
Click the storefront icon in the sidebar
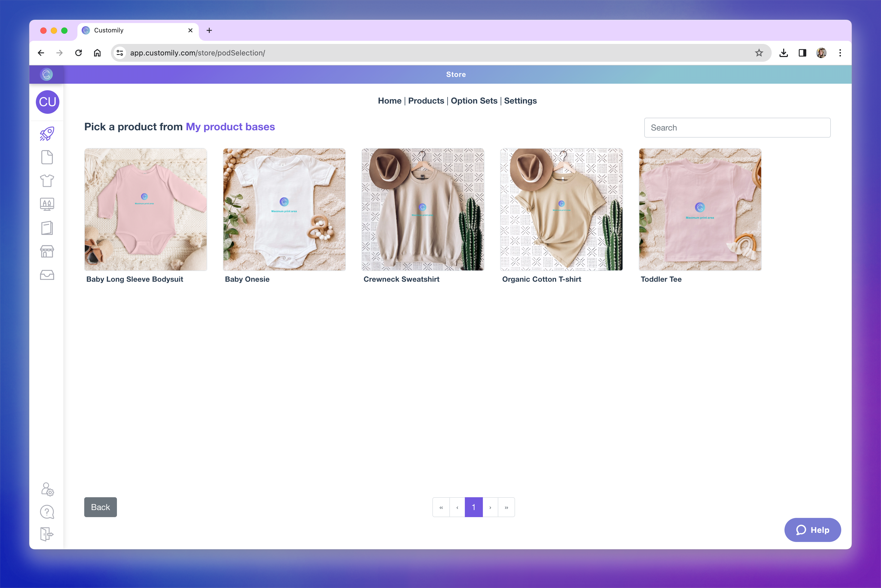[47, 251]
